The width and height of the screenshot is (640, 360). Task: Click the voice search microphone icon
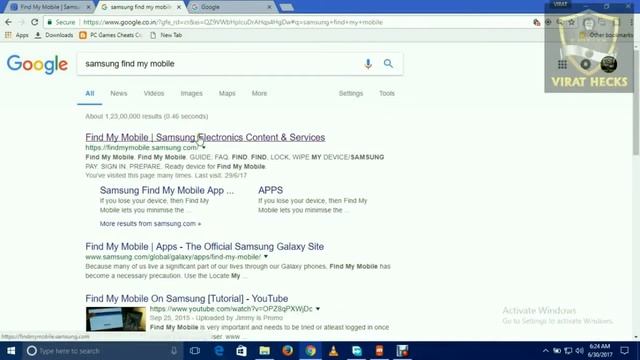tap(368, 64)
